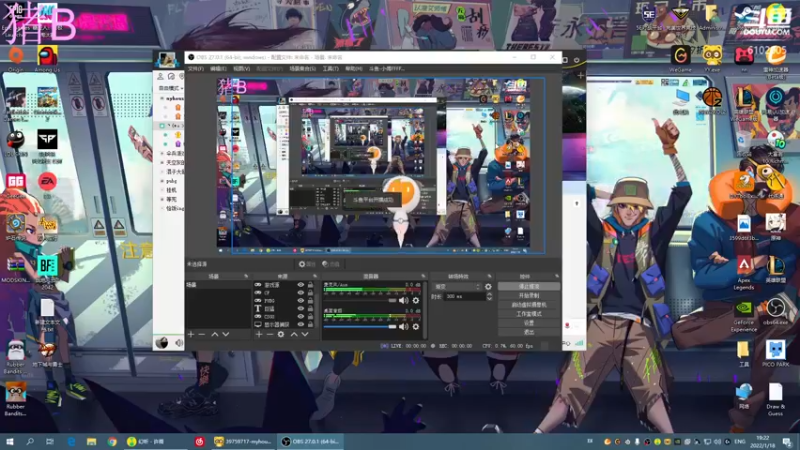Open the Scene Collection menu in OBS
This screenshot has width=800, height=450.
click(x=303, y=68)
